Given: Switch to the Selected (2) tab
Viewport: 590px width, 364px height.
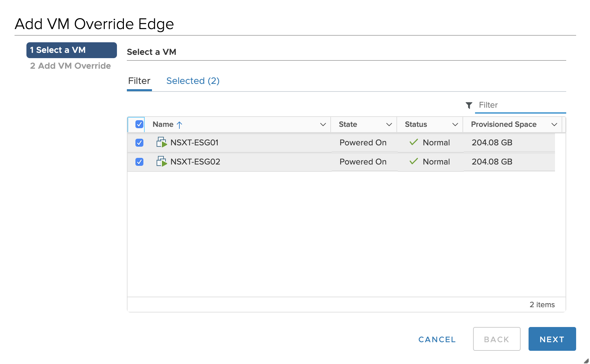Looking at the screenshot, I should pyautogui.click(x=193, y=81).
